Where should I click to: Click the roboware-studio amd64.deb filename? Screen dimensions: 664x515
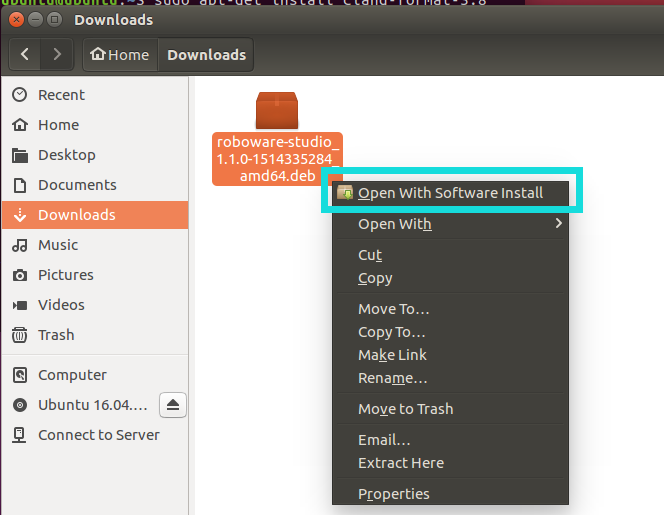(x=277, y=159)
